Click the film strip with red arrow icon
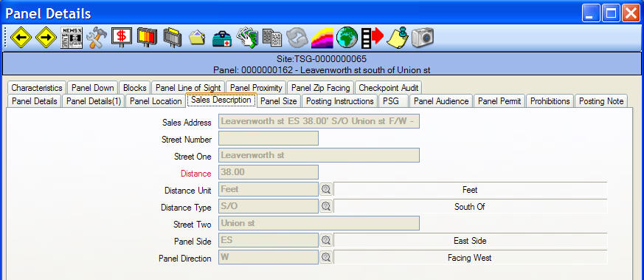Viewport: 644px width, 280px height. 372,38
